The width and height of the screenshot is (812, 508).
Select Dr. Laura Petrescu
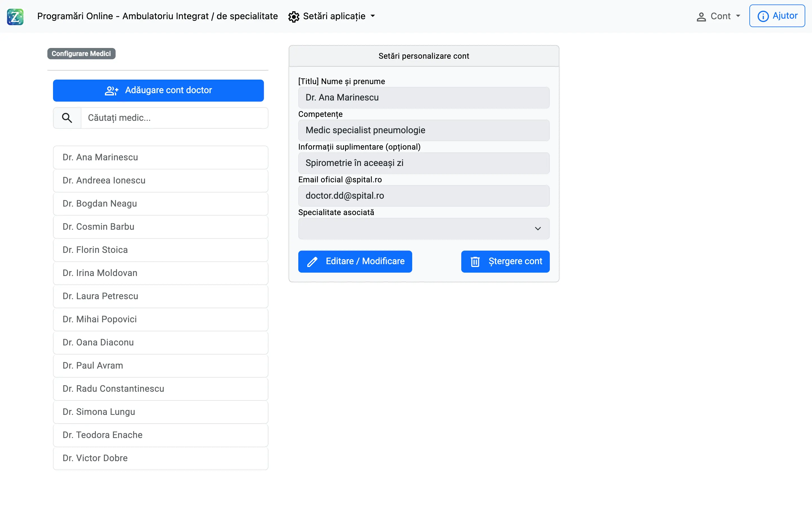coord(161,296)
